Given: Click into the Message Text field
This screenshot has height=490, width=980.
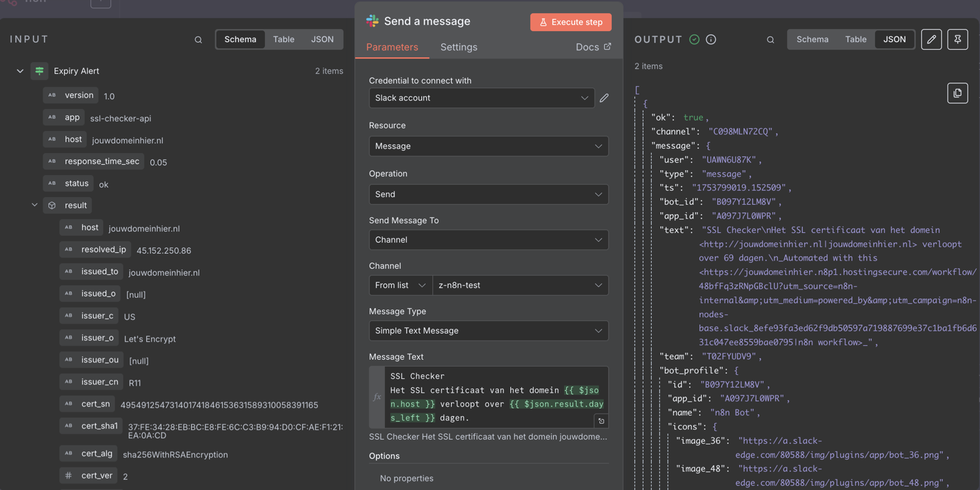Looking at the screenshot, I should pyautogui.click(x=496, y=397).
